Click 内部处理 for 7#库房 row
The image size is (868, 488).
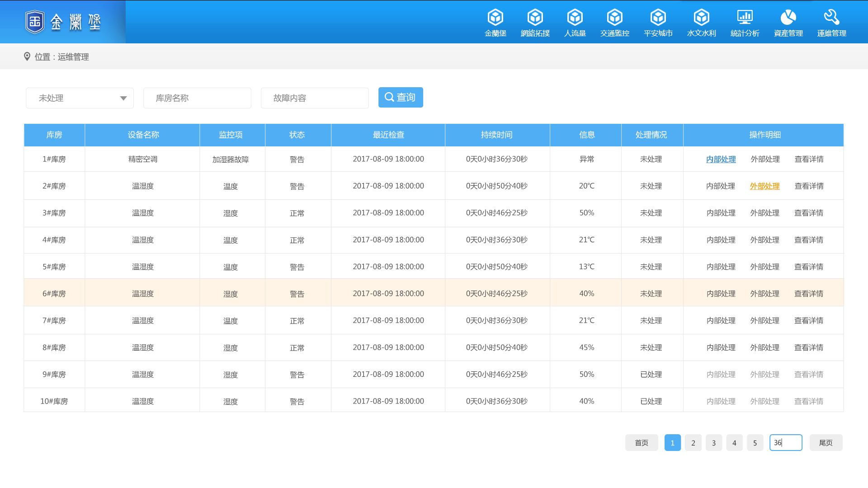[721, 320]
